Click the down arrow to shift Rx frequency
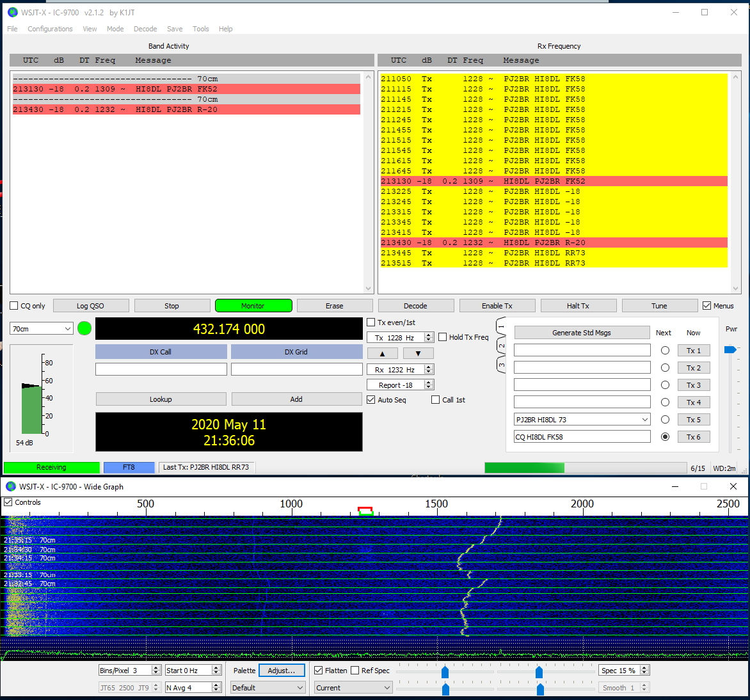750x700 pixels. tap(418, 353)
